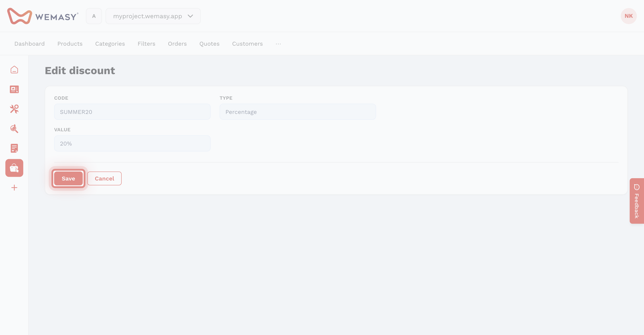Open the document notes sidebar icon
Screen dimensions: 644x335
tap(14, 148)
